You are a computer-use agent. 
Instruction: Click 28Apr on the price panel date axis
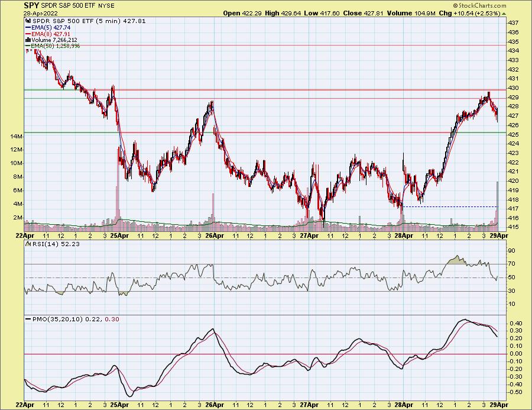click(404, 235)
